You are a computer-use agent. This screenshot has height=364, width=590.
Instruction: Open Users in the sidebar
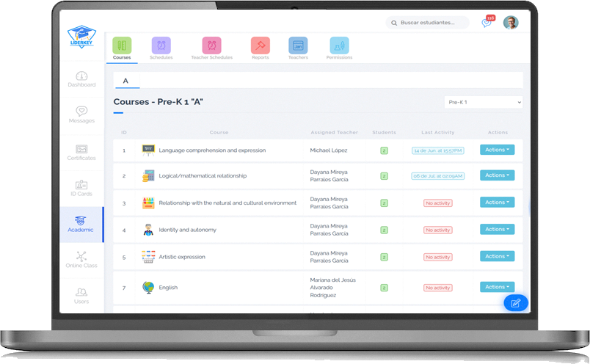81,296
